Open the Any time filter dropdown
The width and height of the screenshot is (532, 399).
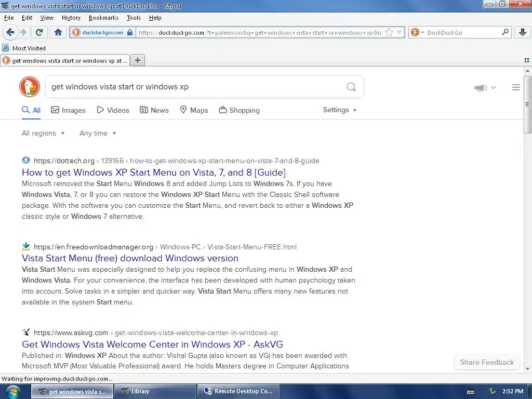98,134
